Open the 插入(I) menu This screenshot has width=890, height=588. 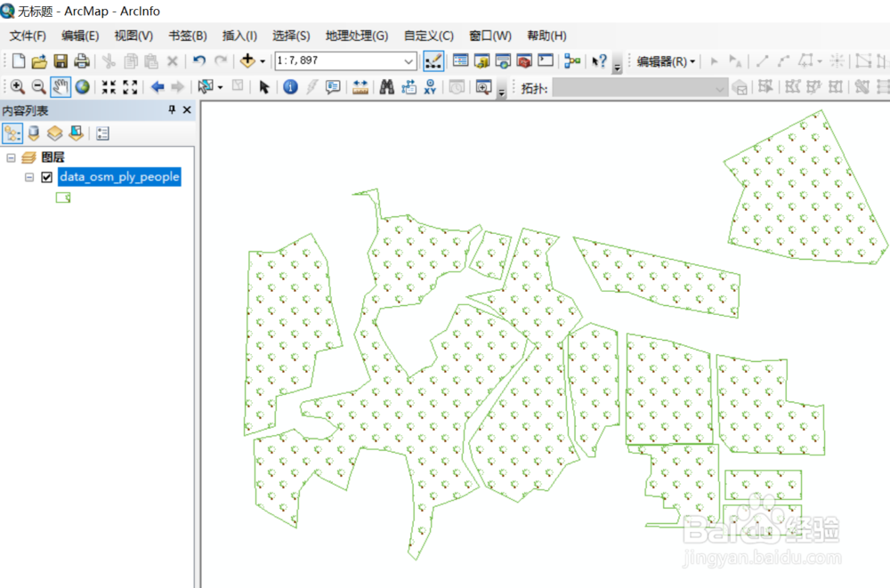pos(239,36)
